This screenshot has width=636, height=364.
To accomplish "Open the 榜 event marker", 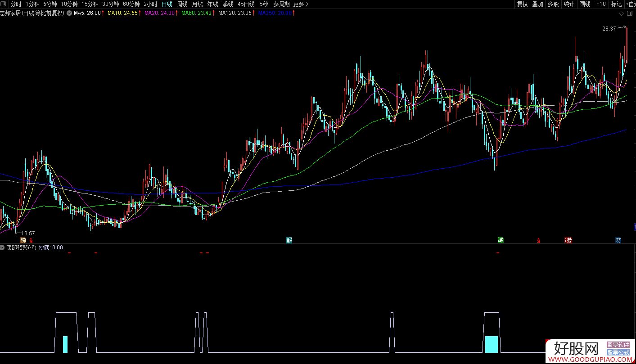I will point(23,240).
